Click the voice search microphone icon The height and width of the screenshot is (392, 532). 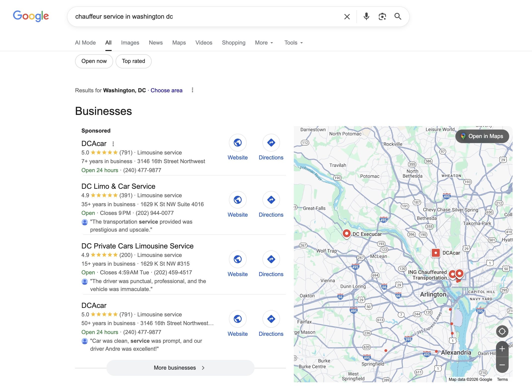click(366, 16)
